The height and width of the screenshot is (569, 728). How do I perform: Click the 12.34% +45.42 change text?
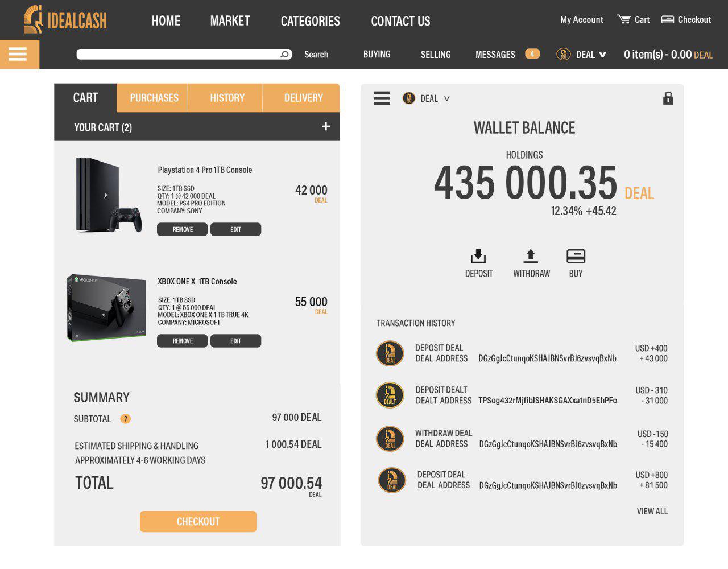[x=584, y=211]
